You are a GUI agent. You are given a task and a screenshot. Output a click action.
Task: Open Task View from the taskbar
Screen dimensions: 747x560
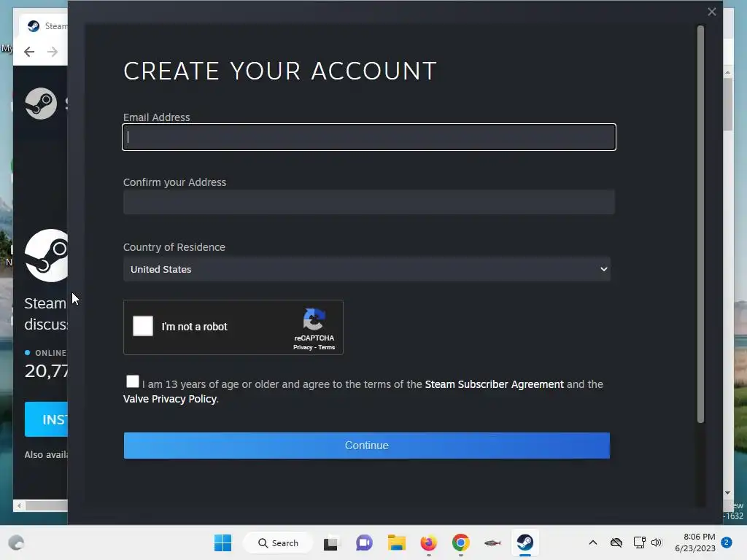[330, 542]
